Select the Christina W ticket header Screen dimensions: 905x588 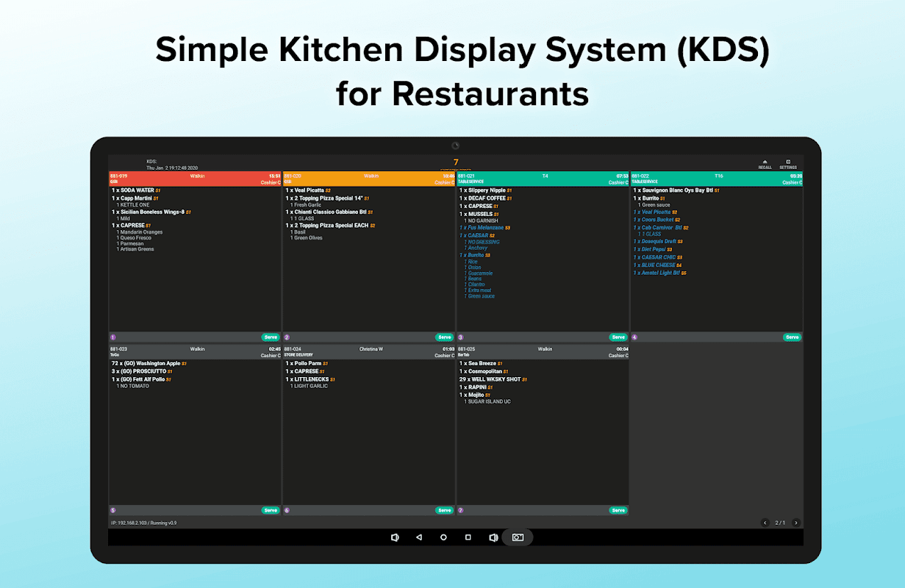tap(369, 352)
